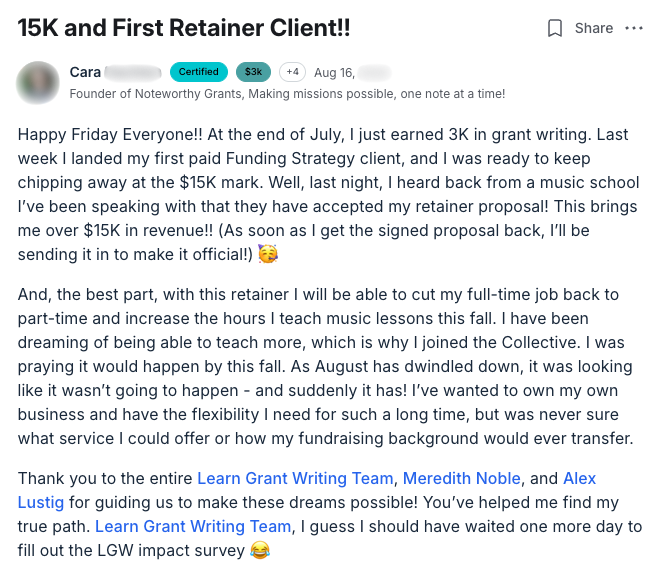Click the teal Certified badge
Screen dimensions: 668x568
[x=199, y=72]
